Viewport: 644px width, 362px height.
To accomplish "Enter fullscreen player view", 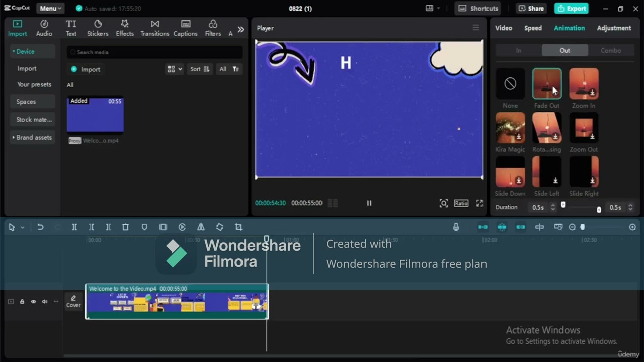I will (x=479, y=203).
